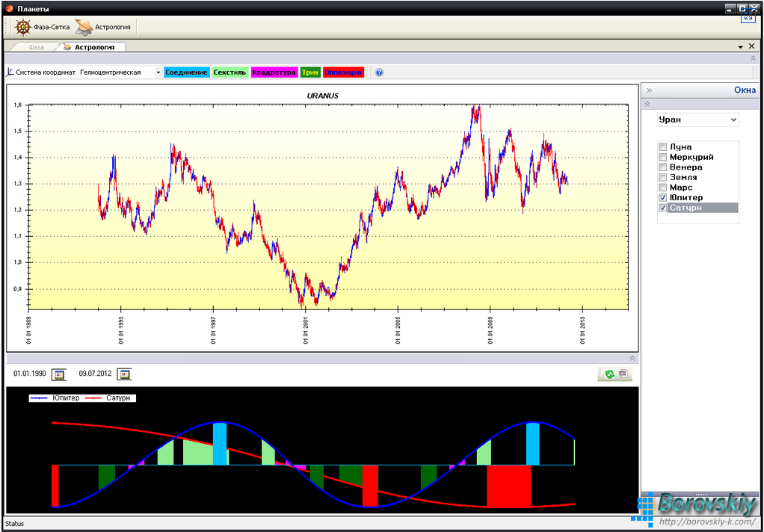
Task: Click the toolbar drag grip beside Фаза-Сетка
Action: (x=6, y=28)
